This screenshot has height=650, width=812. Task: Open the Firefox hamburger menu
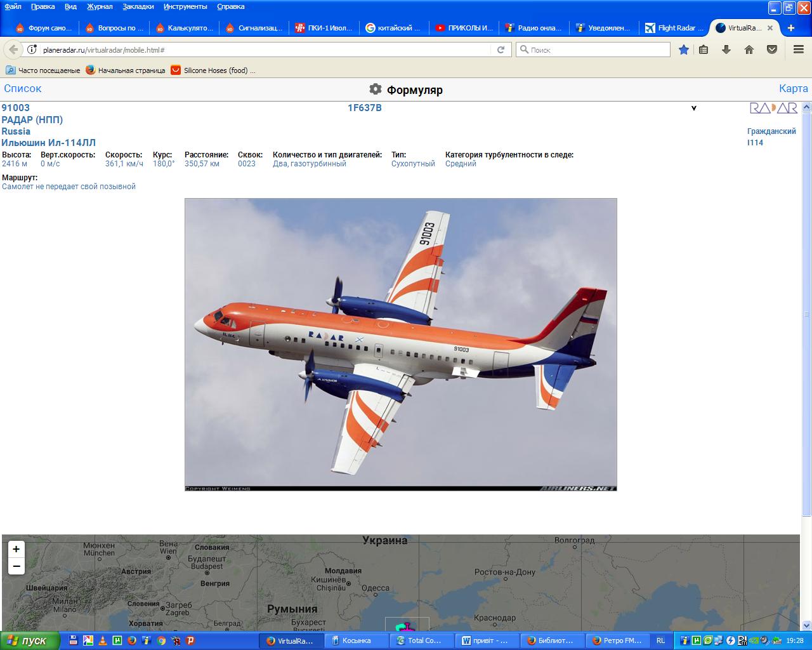click(799, 50)
